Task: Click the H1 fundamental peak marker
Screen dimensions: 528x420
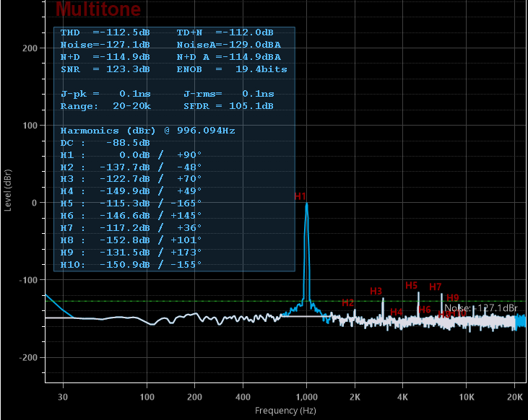Action: 300,196
